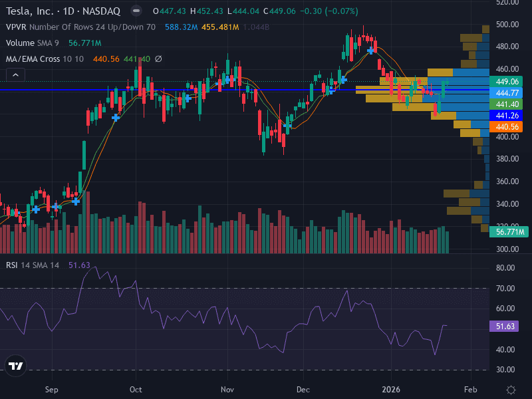Click the 56.771M volume axis label
The image size is (532, 399).
pos(509,232)
